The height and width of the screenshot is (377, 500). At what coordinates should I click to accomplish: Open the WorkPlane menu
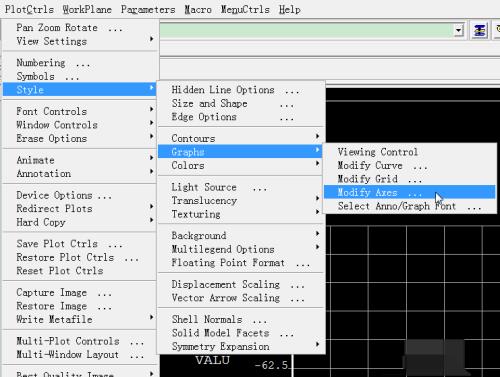point(87,9)
